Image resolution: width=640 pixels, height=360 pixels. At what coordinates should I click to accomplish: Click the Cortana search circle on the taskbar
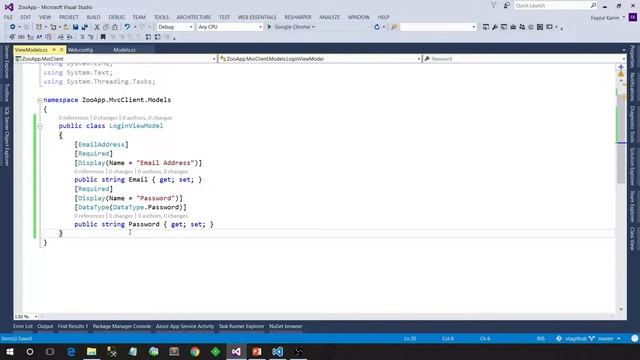30,351
